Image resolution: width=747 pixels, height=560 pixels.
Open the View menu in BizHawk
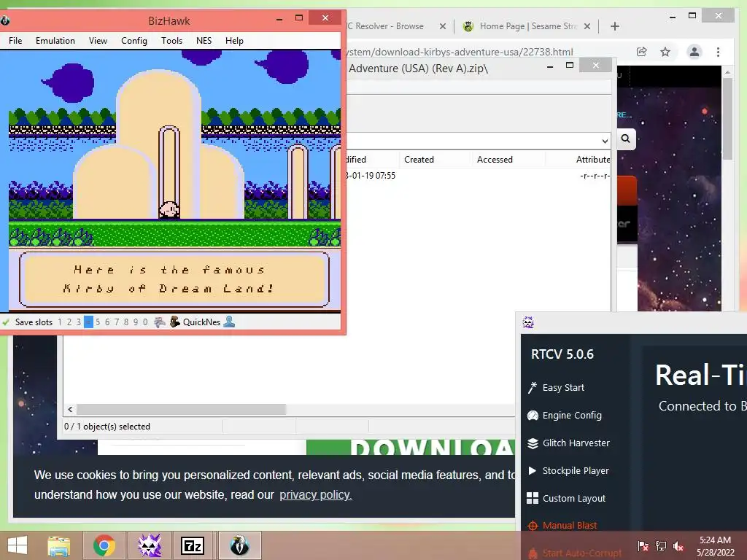pyautogui.click(x=98, y=41)
